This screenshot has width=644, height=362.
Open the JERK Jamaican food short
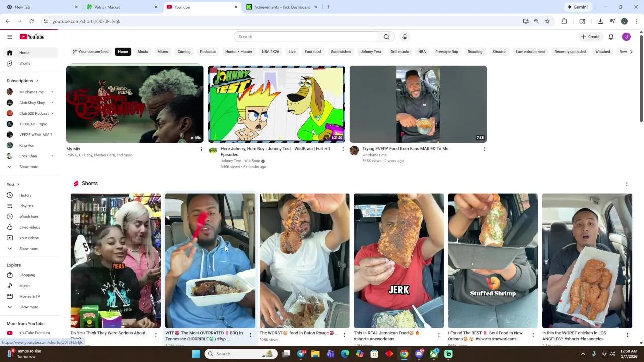click(x=398, y=260)
